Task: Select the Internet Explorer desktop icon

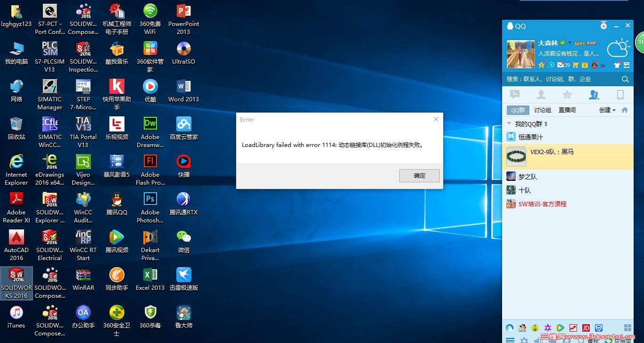Action: (x=17, y=170)
